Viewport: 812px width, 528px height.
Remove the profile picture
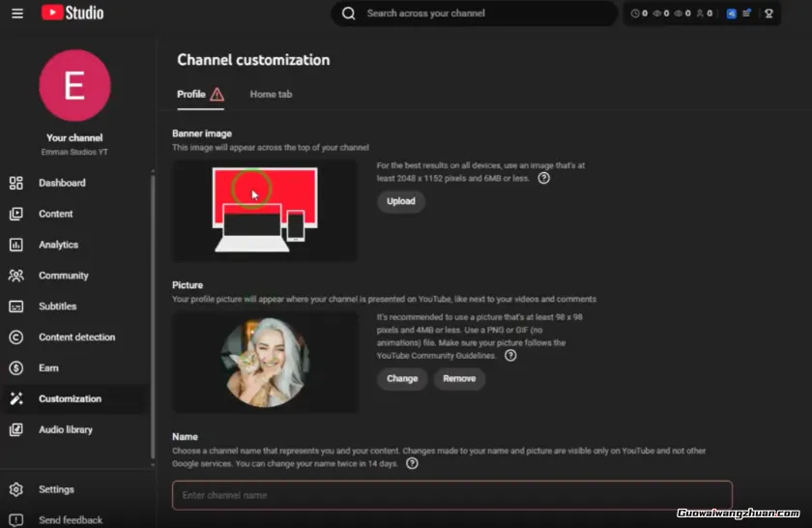[x=459, y=378]
